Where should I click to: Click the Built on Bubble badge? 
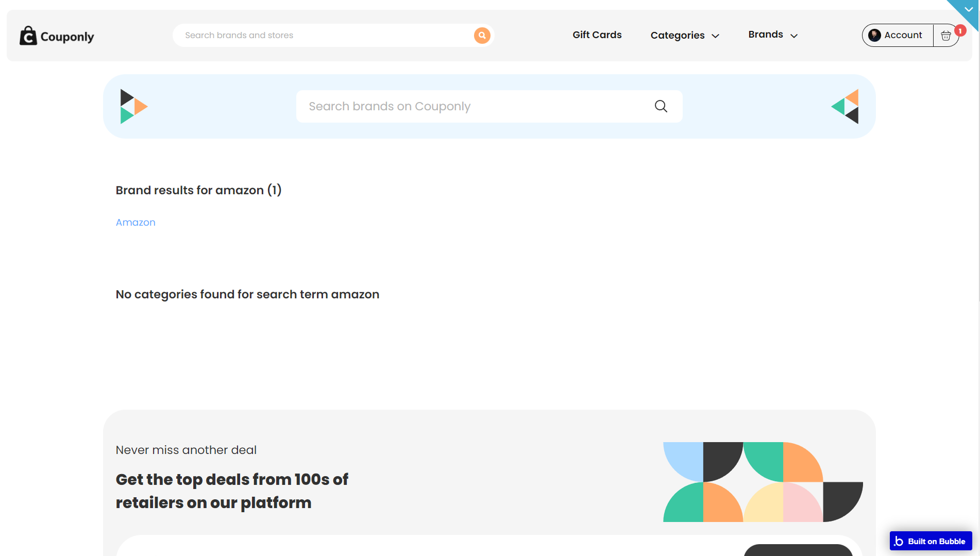[931, 541]
